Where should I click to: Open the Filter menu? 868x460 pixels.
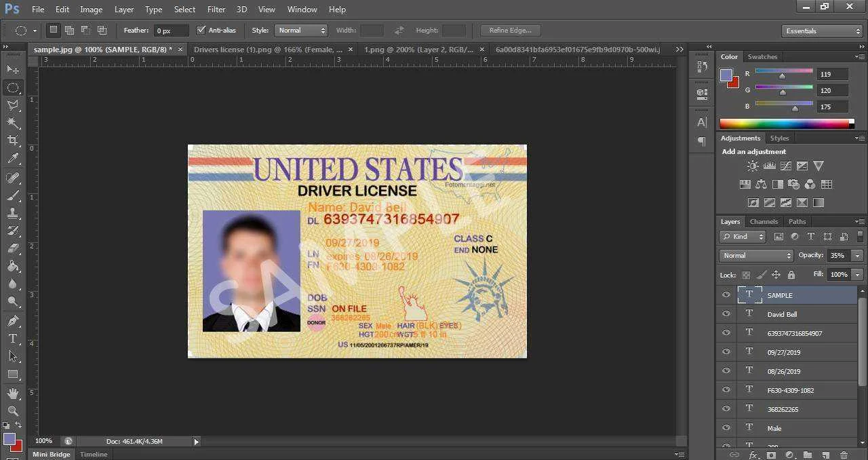pos(216,9)
